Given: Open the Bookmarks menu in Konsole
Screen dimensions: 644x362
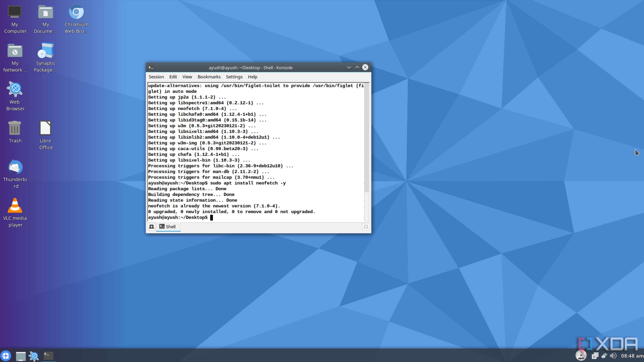Looking at the screenshot, I should 209,77.
